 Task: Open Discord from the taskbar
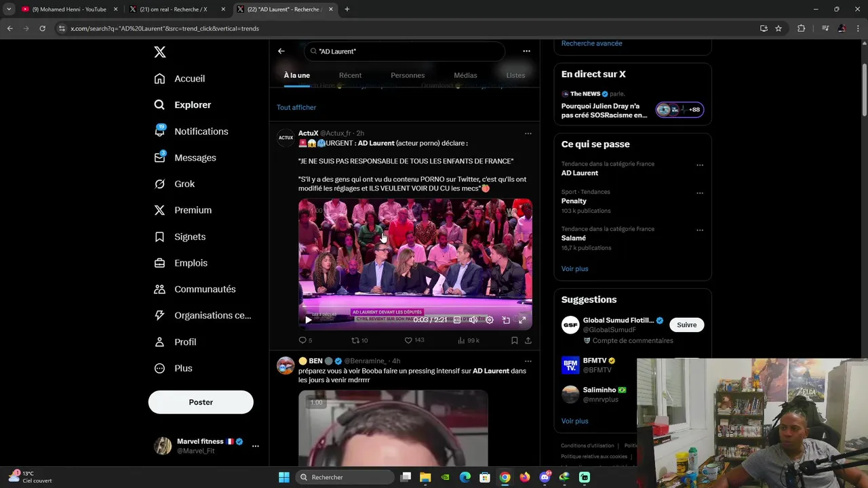[545, 477]
